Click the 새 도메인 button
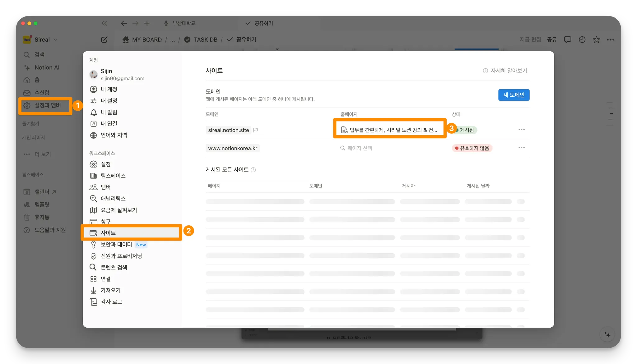 click(514, 95)
